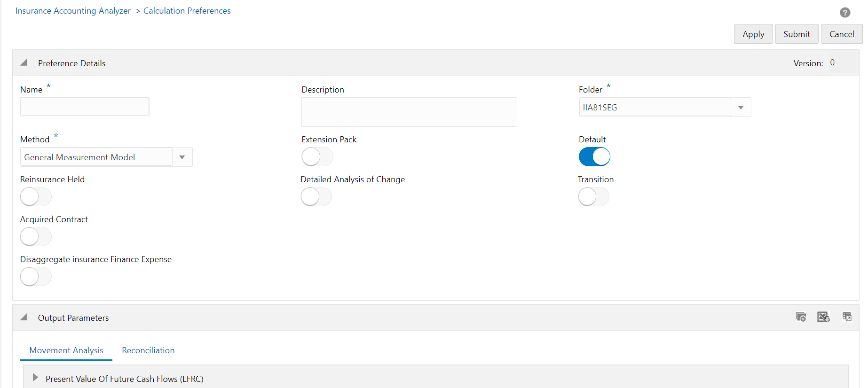Focus the Name input field
868x388 pixels.
click(85, 107)
